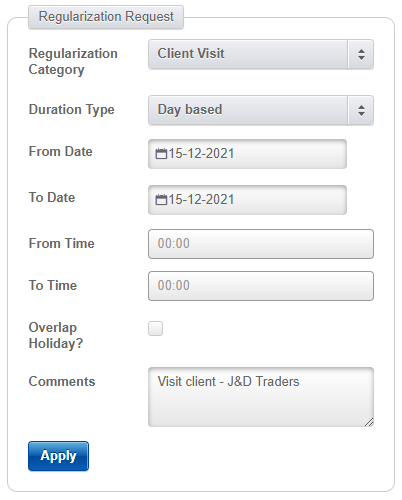The image size is (402, 500).
Task: Enable the Overlap Holiday checkbox
Action: [x=155, y=328]
